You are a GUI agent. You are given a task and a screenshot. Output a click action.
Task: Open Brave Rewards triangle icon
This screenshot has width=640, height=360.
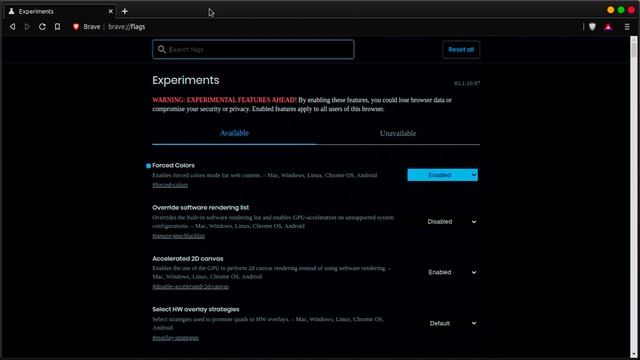coord(608,27)
